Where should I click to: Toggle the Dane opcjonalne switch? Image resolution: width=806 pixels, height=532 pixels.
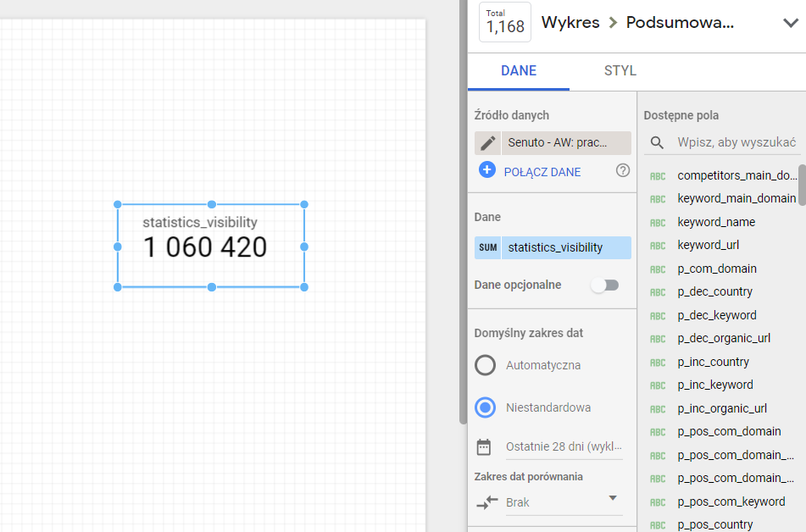(604, 285)
